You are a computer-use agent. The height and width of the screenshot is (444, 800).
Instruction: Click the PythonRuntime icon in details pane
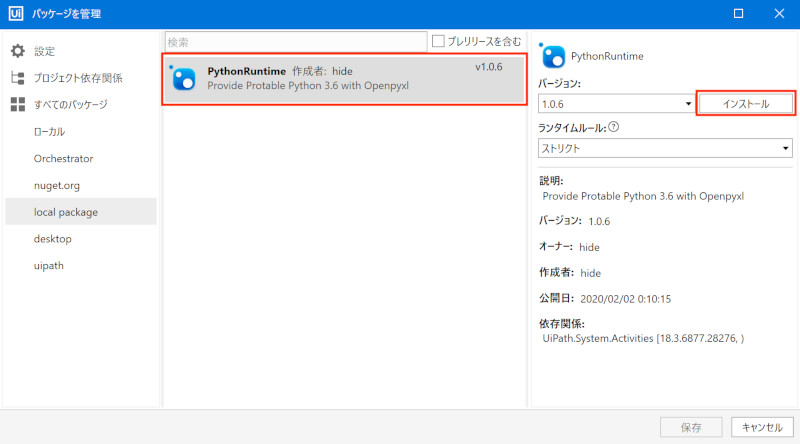[553, 56]
